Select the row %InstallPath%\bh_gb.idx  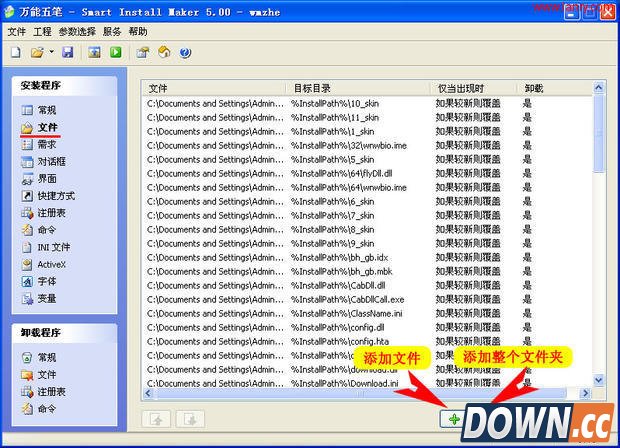(x=368, y=257)
